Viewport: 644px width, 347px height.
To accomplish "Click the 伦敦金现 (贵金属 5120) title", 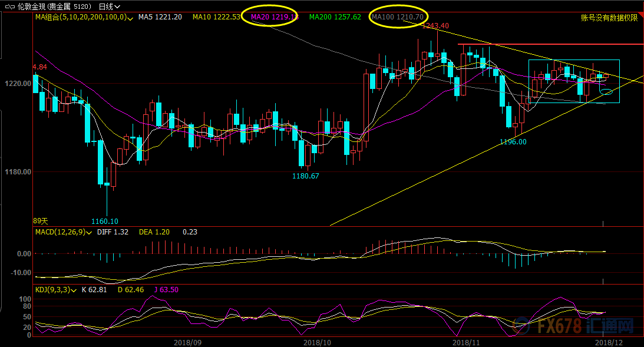I will point(52,6).
